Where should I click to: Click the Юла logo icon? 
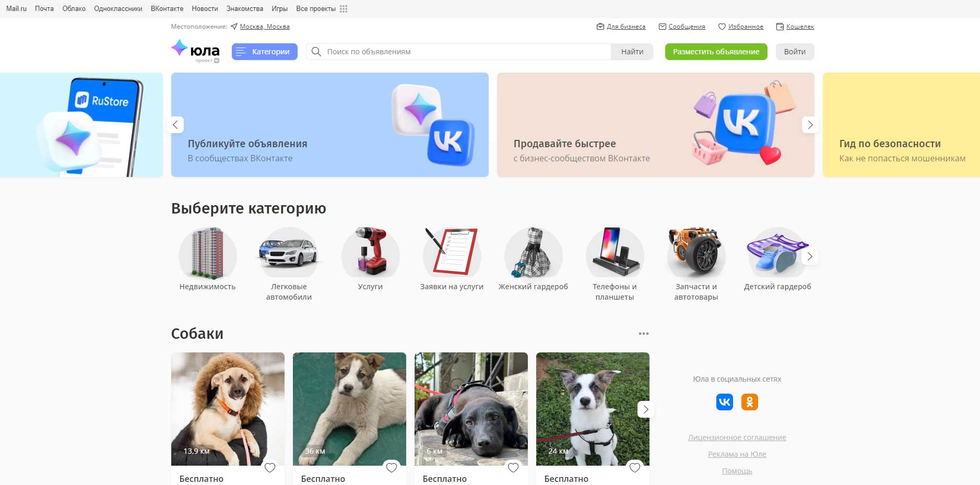click(180, 48)
